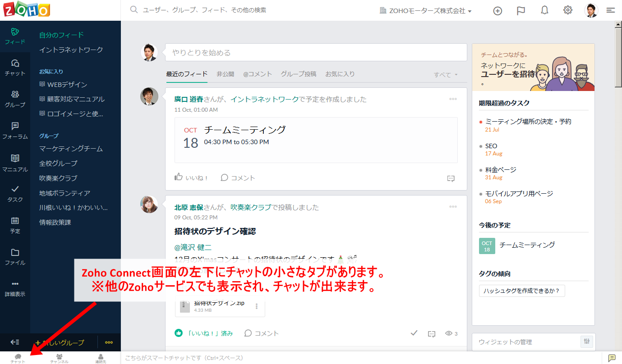622x364 pixels.
Task: Open イントラネットワーク in sidebar
Action: 71,50
